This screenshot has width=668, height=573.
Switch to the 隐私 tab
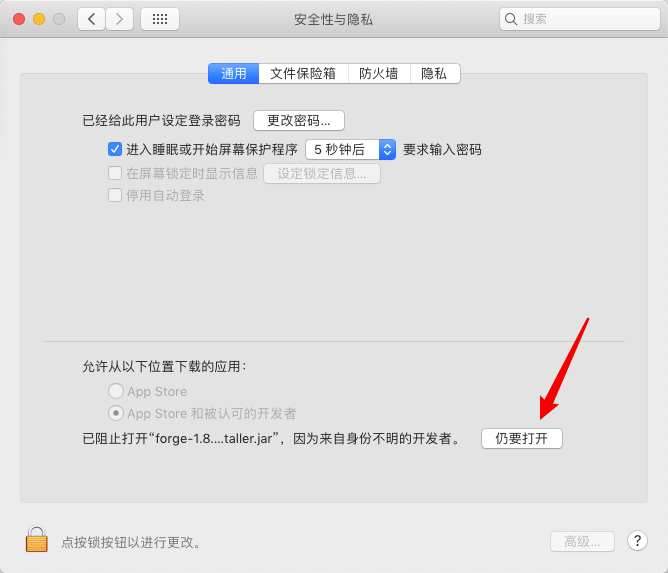[435, 74]
